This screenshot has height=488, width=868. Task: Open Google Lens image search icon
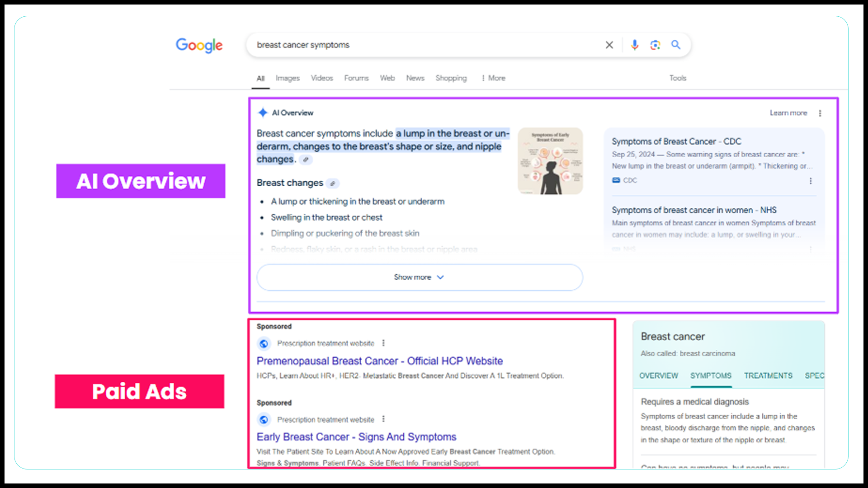(x=655, y=45)
